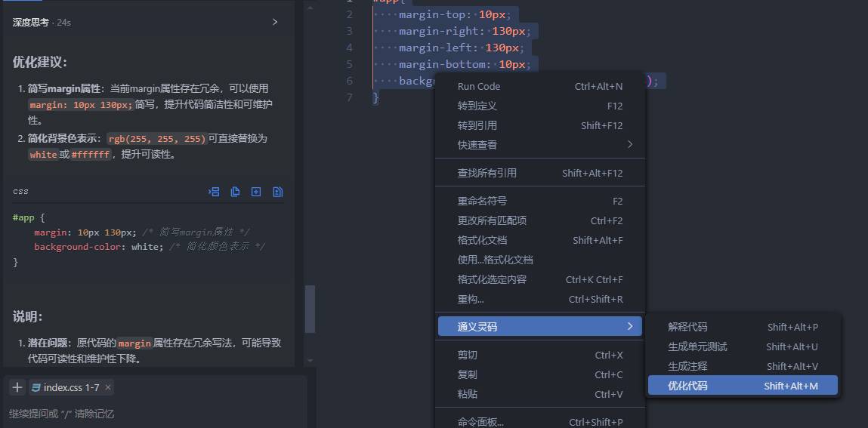
Task: Choose 格式化选定内容 menu entry
Action: point(539,279)
